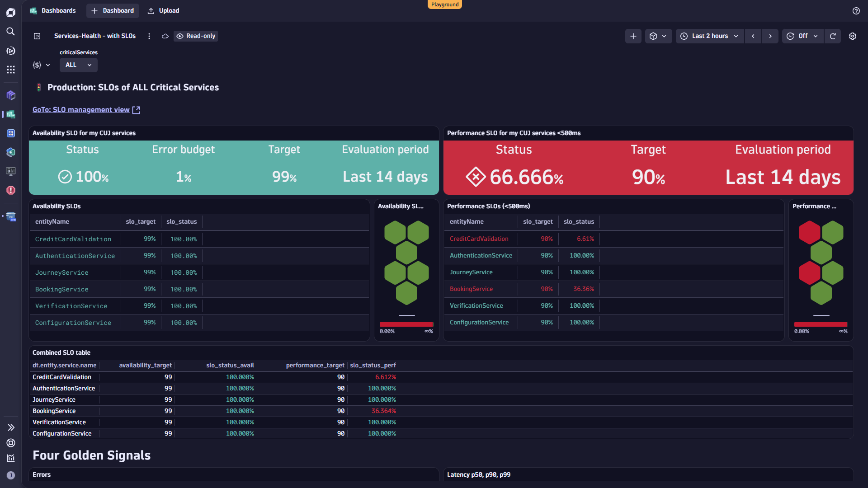Open dashboard settings gear icon
868x488 pixels.
[x=853, y=36]
